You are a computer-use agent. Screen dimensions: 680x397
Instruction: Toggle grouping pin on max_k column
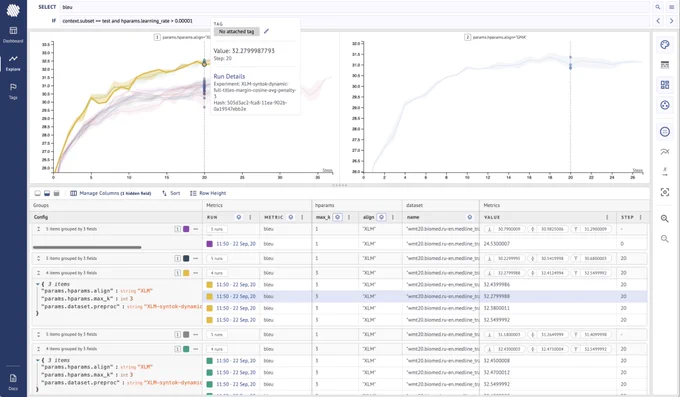(337, 217)
